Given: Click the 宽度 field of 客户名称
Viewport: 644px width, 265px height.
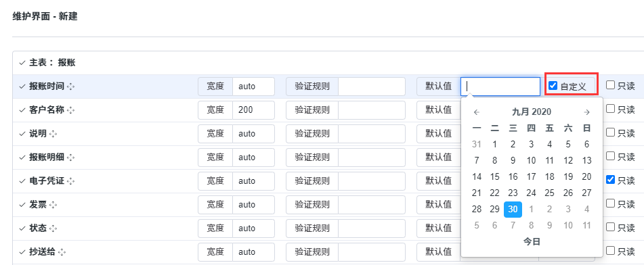Looking at the screenshot, I should pos(253,110).
